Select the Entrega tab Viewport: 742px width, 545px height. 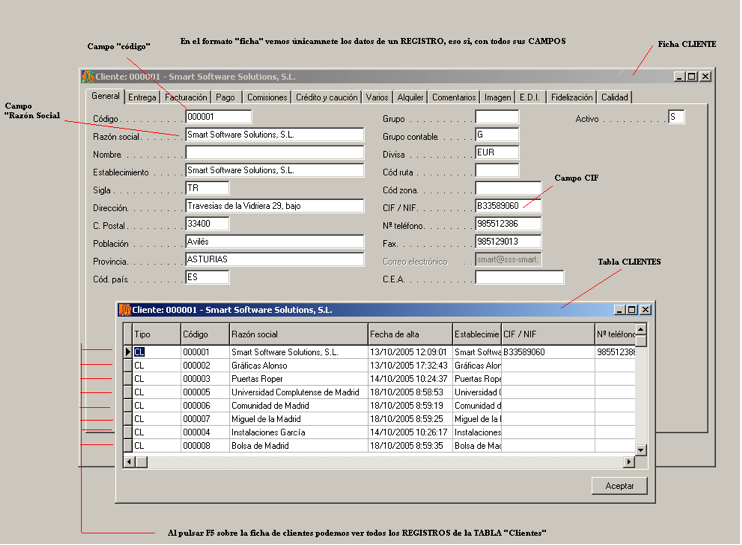(142, 98)
